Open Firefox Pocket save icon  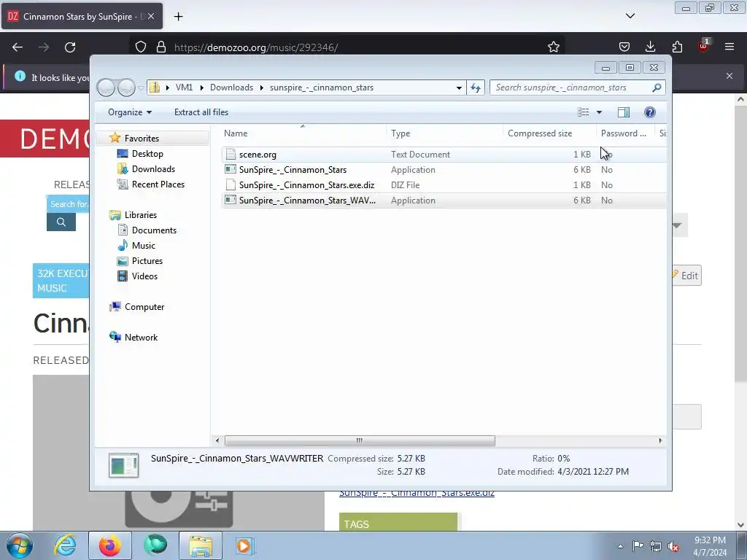tap(624, 47)
